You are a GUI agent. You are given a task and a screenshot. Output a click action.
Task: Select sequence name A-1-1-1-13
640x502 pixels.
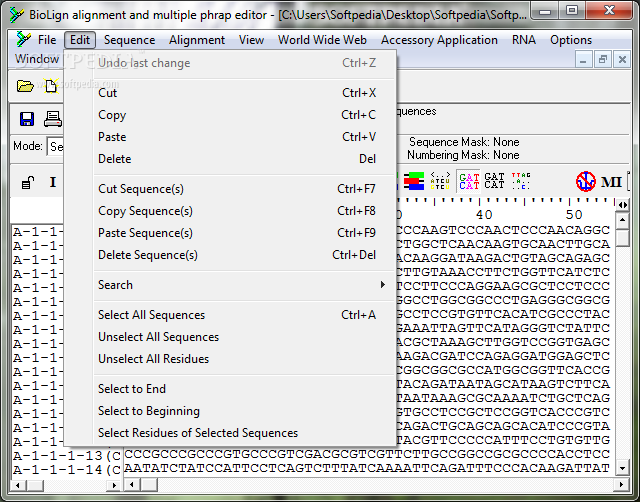[x=67, y=455]
